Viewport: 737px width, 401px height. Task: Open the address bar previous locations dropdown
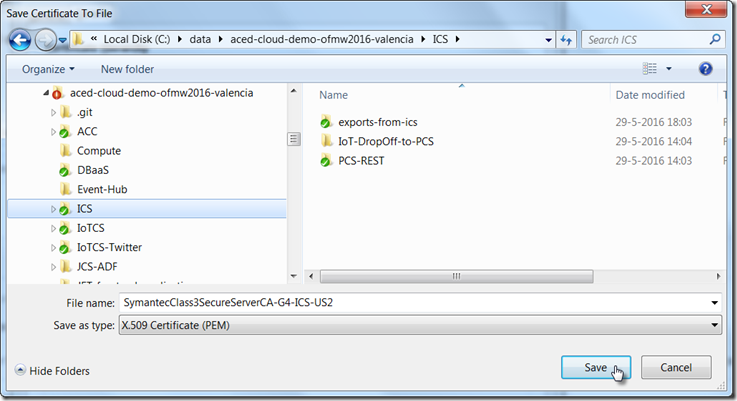pos(548,40)
